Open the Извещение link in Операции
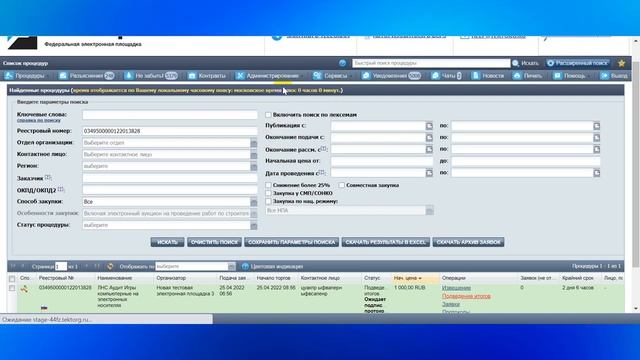 pyautogui.click(x=456, y=288)
